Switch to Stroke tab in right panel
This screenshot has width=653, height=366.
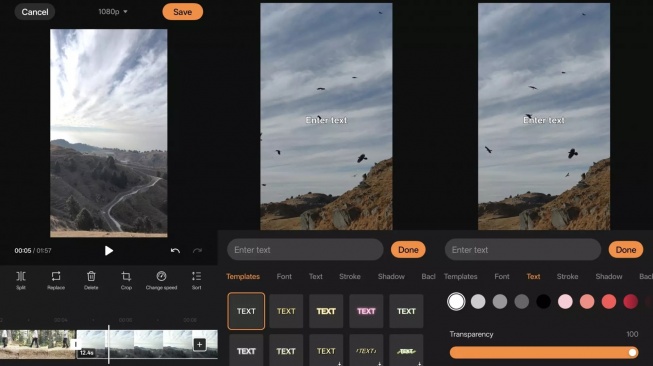[x=568, y=276]
